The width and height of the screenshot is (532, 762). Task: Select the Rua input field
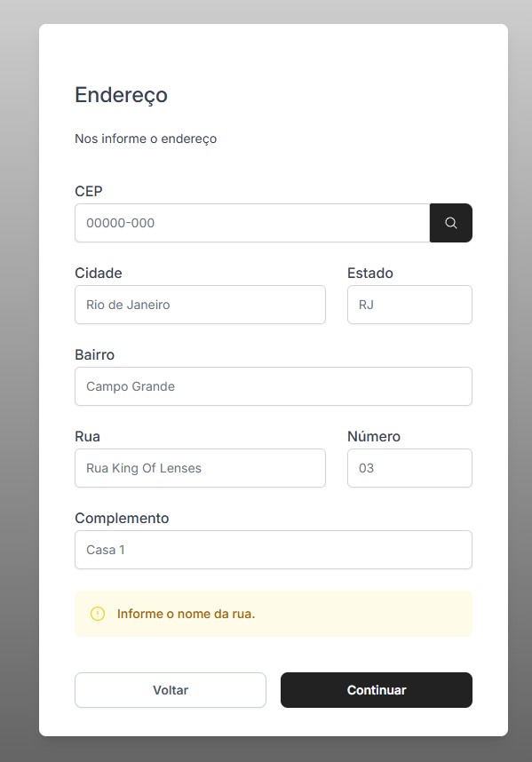200,468
